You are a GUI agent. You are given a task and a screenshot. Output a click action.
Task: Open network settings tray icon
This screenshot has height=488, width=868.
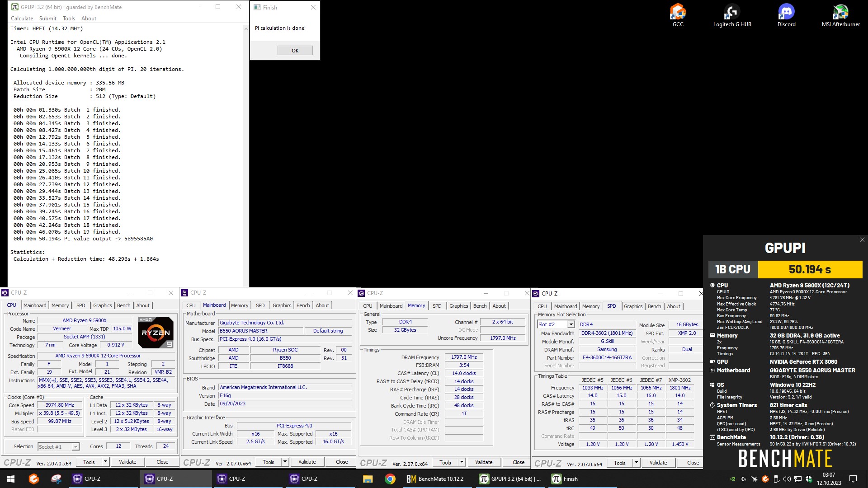798,479
